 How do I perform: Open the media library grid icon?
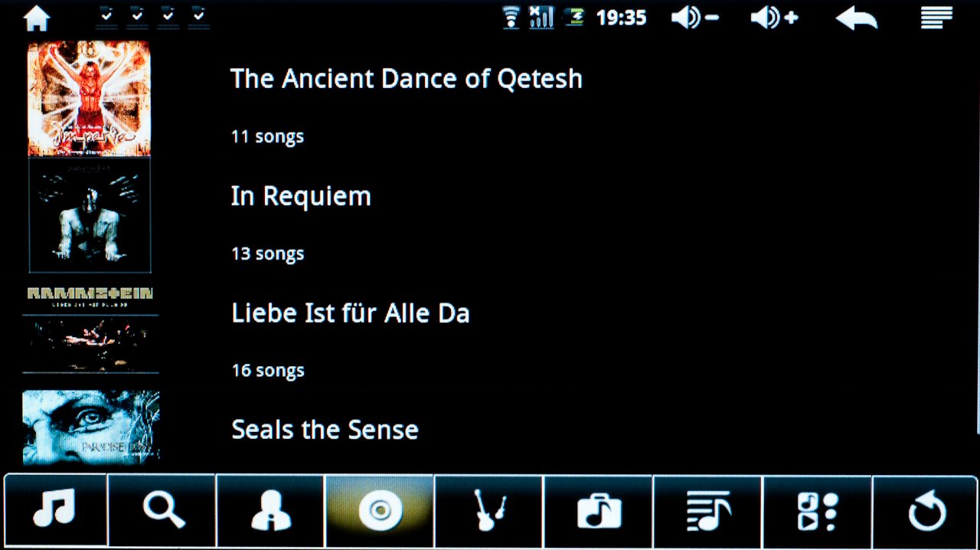[x=817, y=510]
